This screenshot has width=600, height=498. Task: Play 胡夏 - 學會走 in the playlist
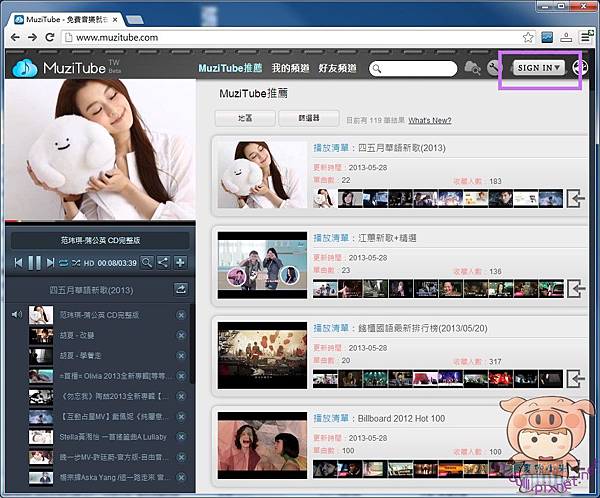[80, 356]
